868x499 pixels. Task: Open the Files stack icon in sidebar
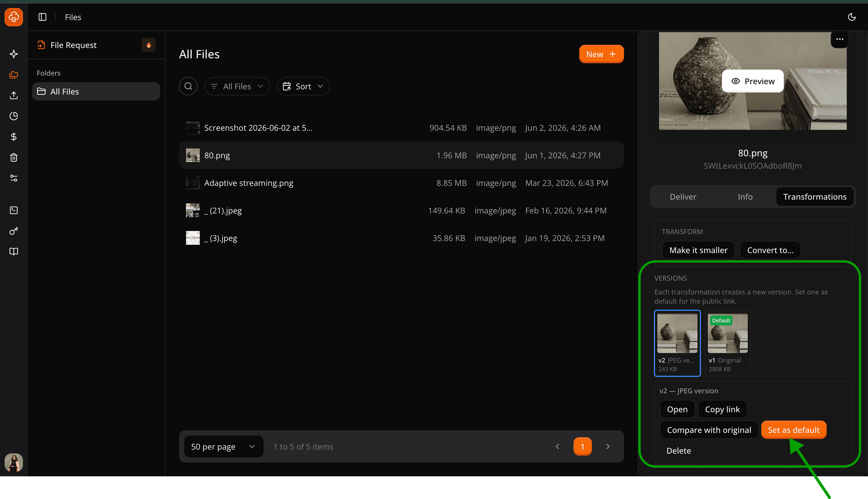(14, 75)
